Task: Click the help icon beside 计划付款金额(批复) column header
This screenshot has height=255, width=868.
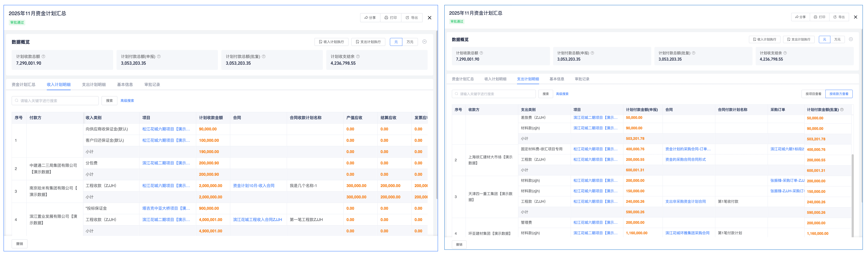Action: coord(842,110)
